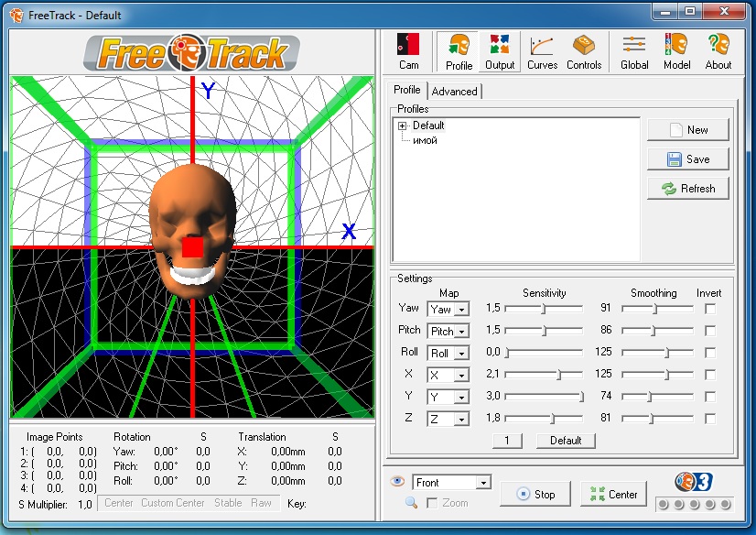Adjust the X sensitivity slider

point(544,375)
